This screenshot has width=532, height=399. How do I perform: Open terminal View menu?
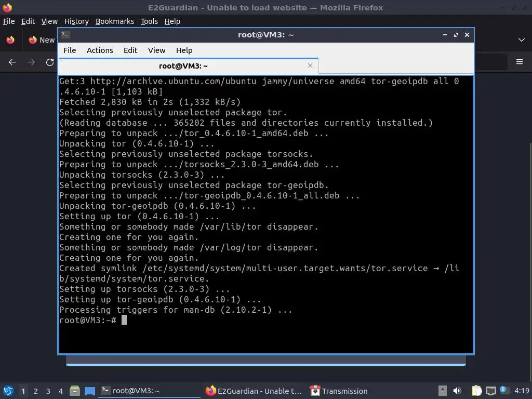pos(156,50)
